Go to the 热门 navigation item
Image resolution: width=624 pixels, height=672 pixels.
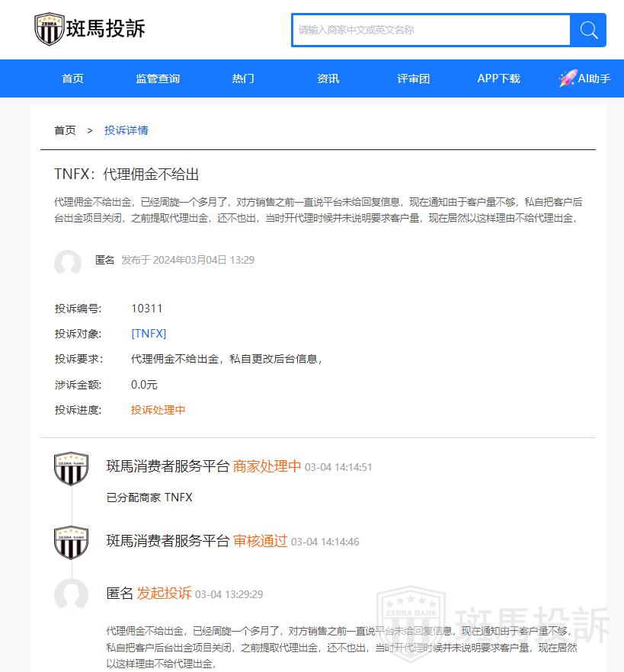pos(243,78)
